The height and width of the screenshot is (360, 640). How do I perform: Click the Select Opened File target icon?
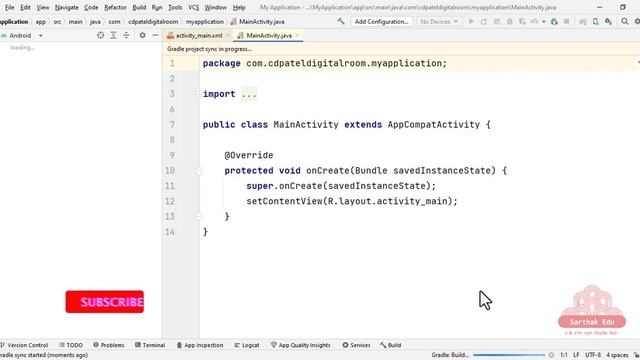100,36
